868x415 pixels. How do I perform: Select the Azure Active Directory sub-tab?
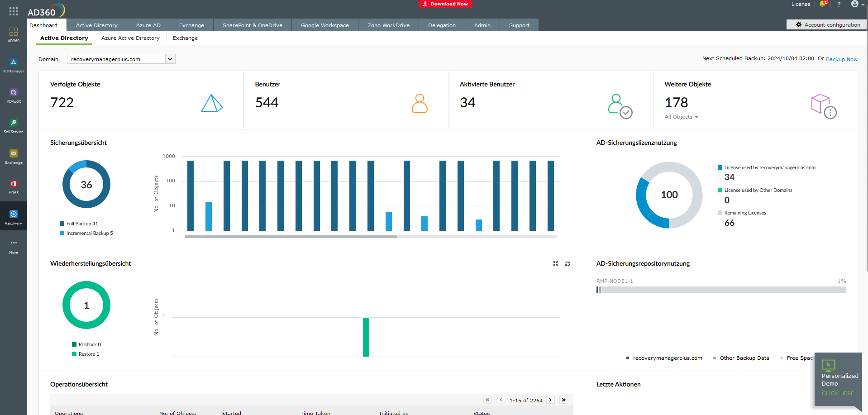[x=130, y=38]
